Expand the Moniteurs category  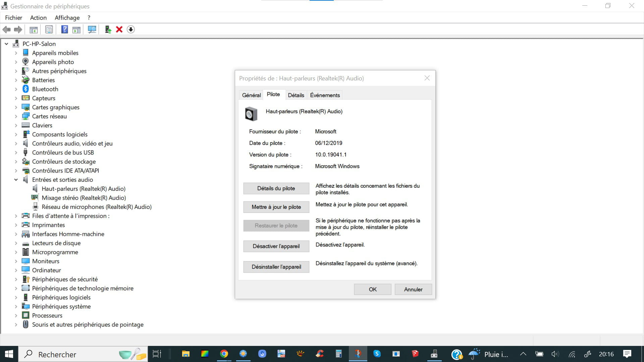coord(16,261)
